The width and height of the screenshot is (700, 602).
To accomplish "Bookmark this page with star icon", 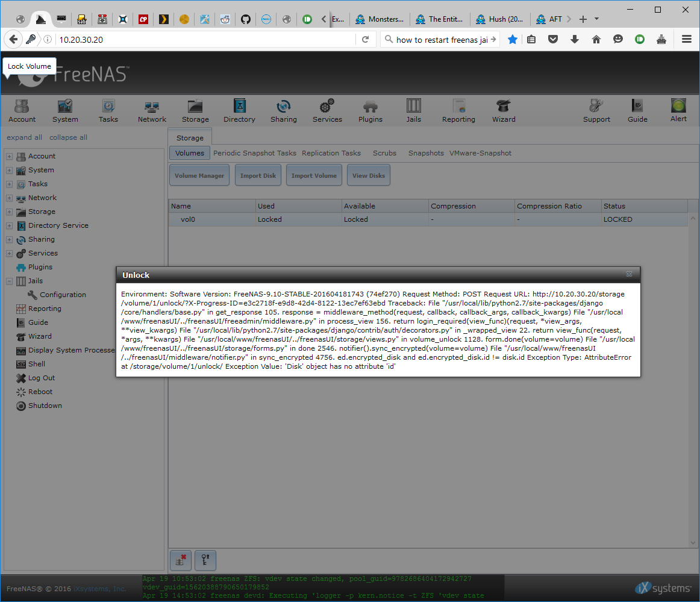I will point(513,39).
